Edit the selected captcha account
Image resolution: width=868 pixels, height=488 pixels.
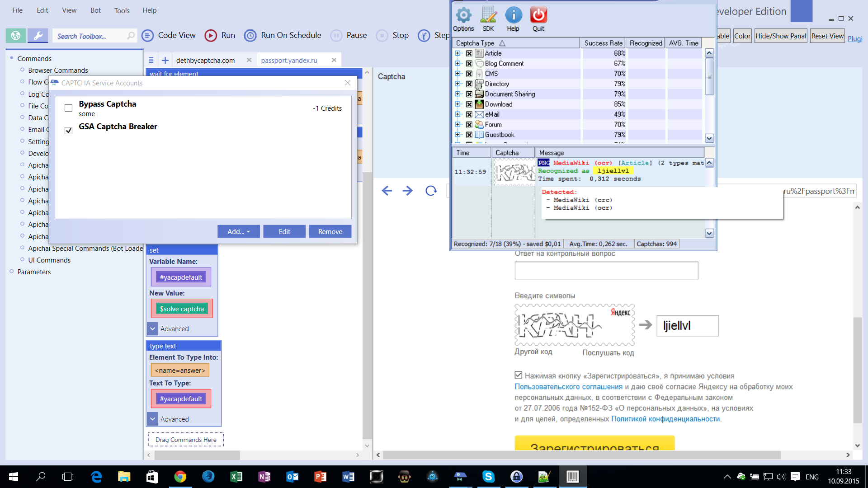coord(284,231)
